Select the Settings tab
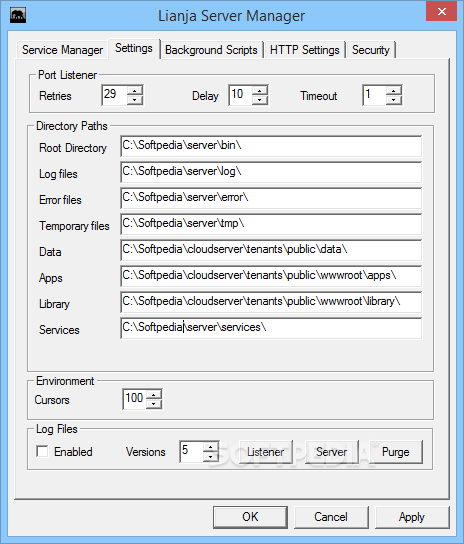464x544 pixels. coord(134,48)
